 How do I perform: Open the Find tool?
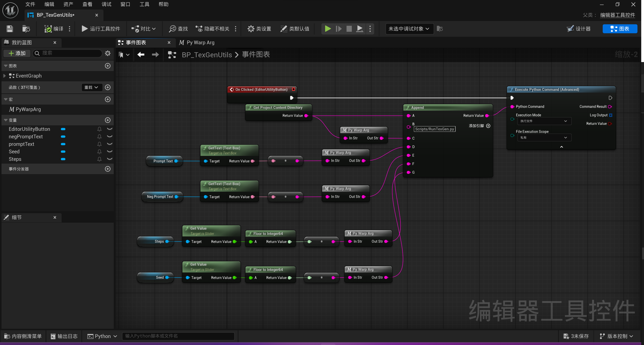click(178, 29)
